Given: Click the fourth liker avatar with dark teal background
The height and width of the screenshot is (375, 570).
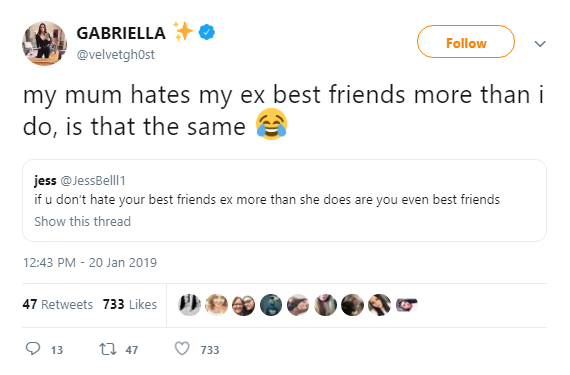Looking at the screenshot, I should click(271, 305).
